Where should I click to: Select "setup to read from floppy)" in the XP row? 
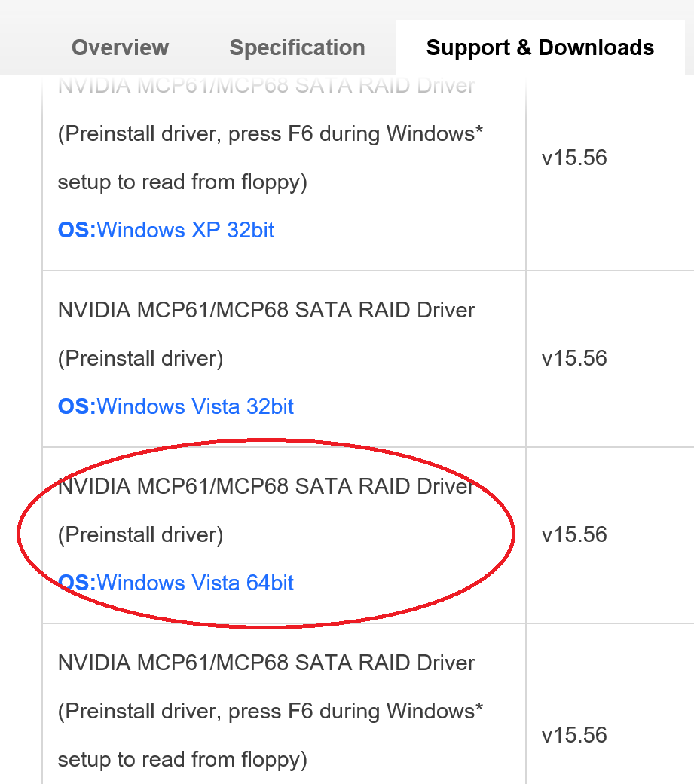[182, 182]
